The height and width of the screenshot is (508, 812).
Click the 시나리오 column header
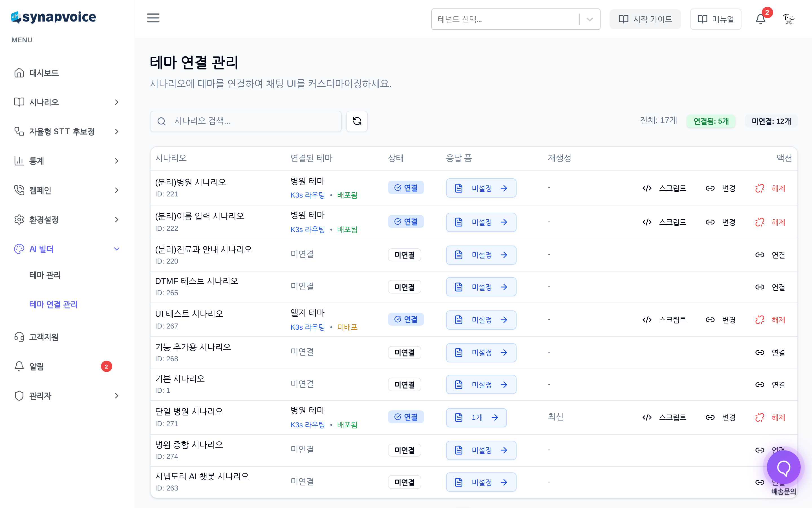(171, 158)
